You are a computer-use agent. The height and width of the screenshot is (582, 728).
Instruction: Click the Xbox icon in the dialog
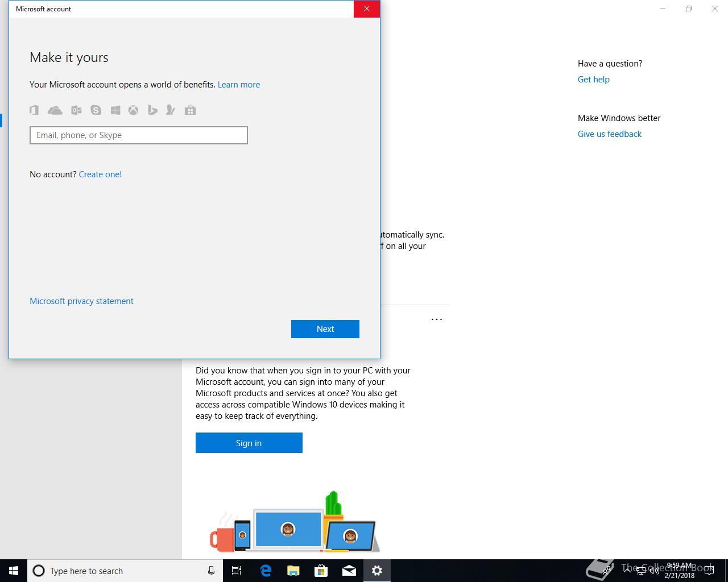[133, 110]
